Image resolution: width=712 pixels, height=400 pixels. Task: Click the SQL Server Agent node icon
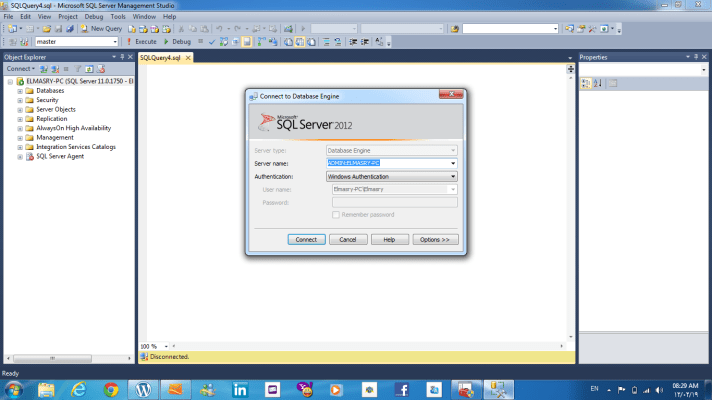click(x=29, y=157)
